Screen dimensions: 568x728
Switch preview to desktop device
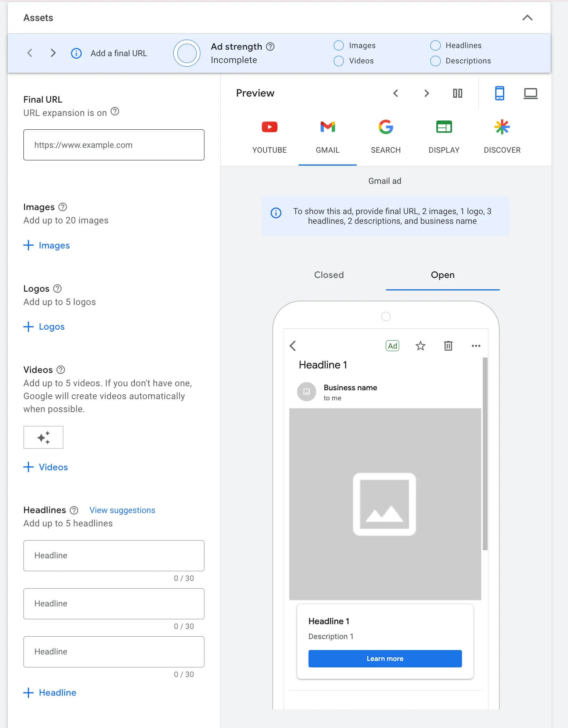tap(530, 93)
